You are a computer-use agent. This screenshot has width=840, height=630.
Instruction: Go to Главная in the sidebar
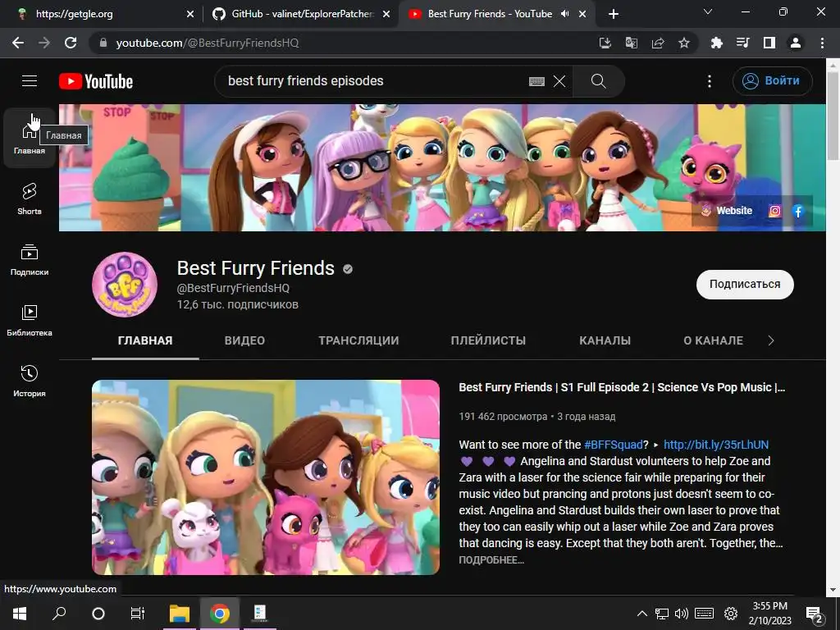[30, 138]
